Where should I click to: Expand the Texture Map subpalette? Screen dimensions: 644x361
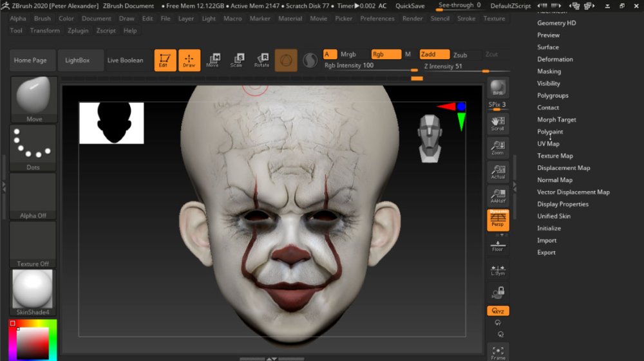[x=555, y=156]
